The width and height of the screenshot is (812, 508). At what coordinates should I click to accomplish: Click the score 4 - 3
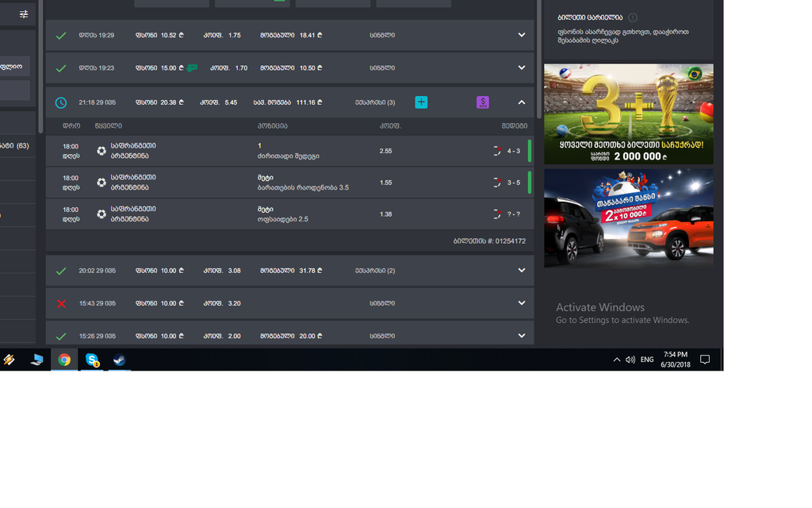pyautogui.click(x=514, y=151)
